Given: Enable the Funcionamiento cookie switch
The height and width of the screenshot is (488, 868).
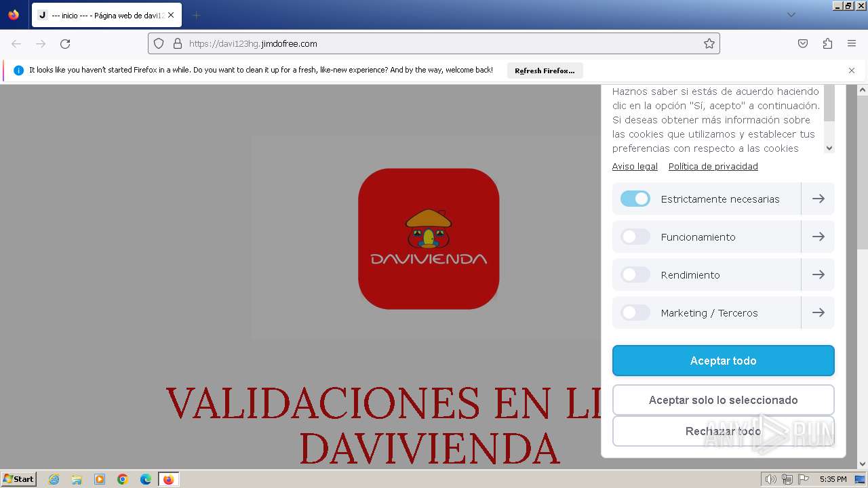Looking at the screenshot, I should [x=635, y=237].
